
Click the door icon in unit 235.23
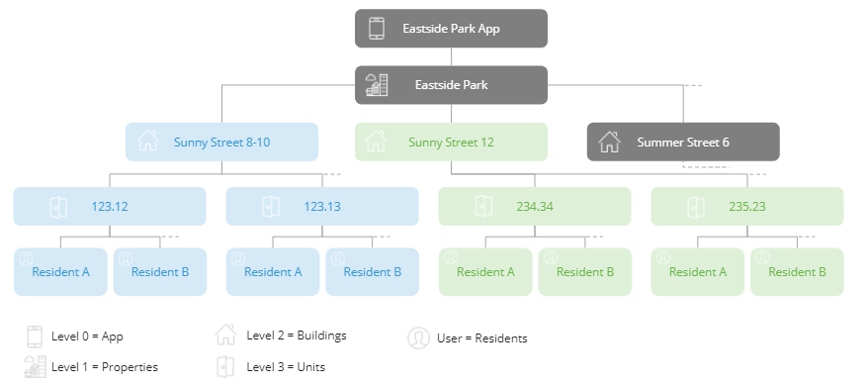point(695,207)
